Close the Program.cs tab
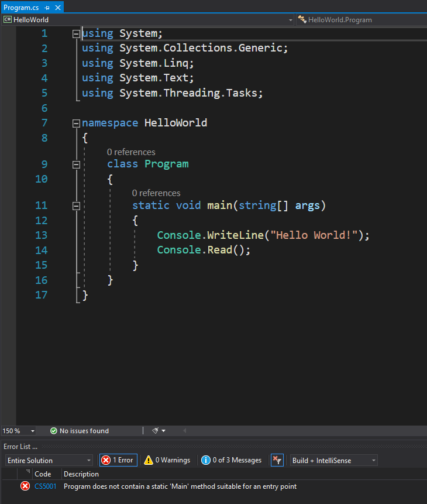 57,8
